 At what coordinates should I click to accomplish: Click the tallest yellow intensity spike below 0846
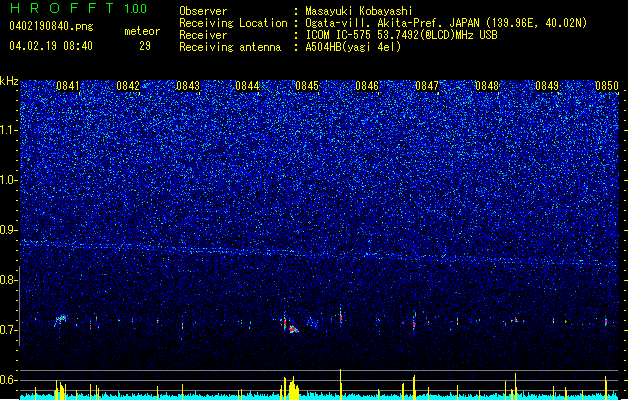(x=341, y=384)
